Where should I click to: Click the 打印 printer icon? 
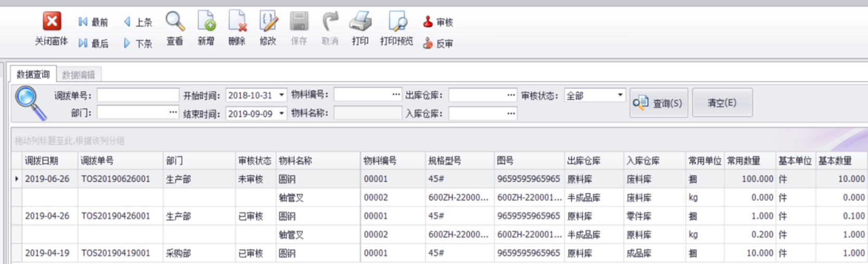pyautogui.click(x=360, y=22)
